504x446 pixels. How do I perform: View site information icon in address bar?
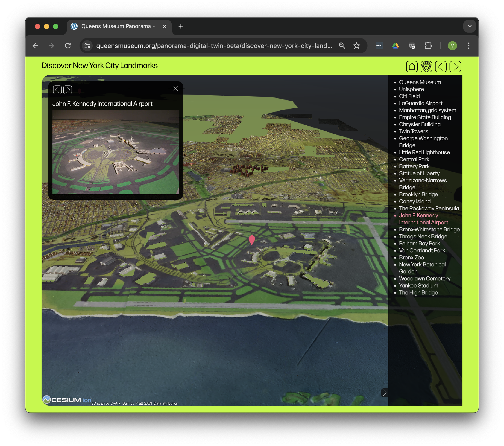(87, 46)
